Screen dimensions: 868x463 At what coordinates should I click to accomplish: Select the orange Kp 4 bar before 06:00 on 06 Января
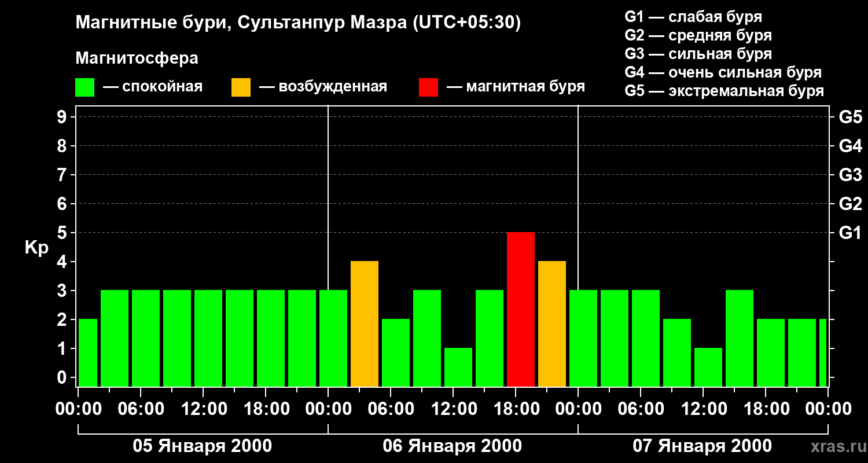coord(365,324)
